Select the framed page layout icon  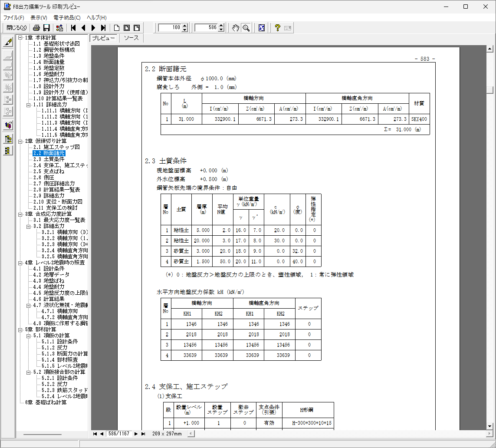click(x=127, y=28)
